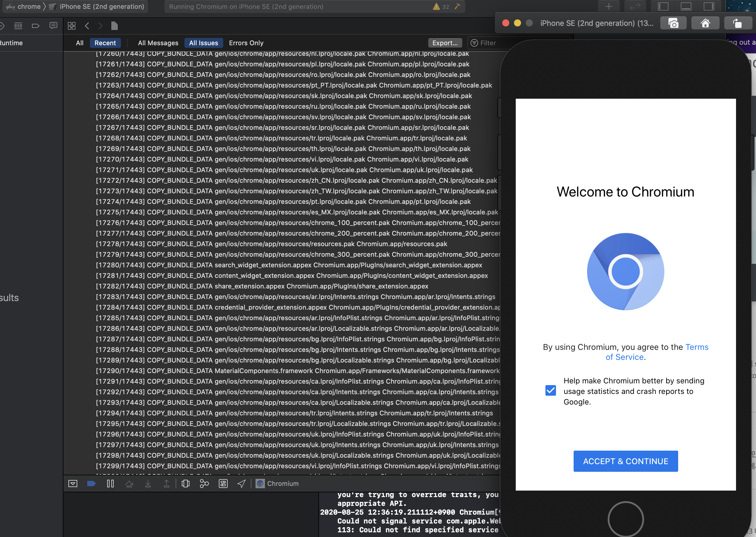Open the iPhone SE destination selector
Viewport: 756px width, 537px height.
point(102,6)
